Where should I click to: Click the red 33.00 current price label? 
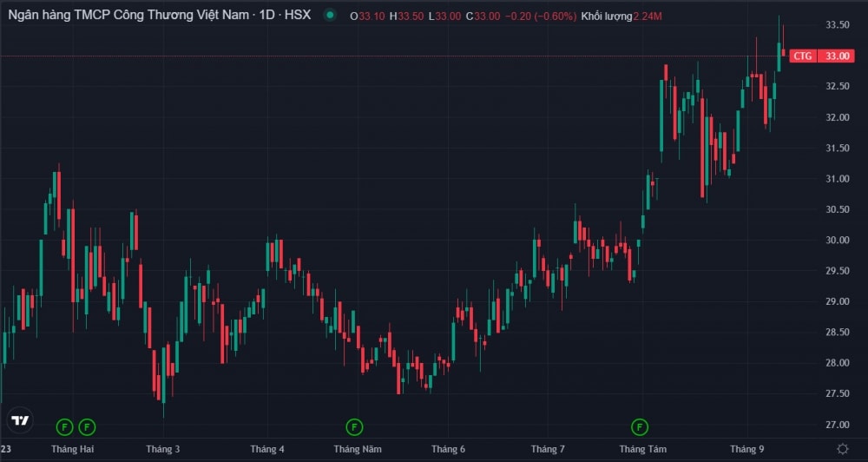pyautogui.click(x=837, y=56)
